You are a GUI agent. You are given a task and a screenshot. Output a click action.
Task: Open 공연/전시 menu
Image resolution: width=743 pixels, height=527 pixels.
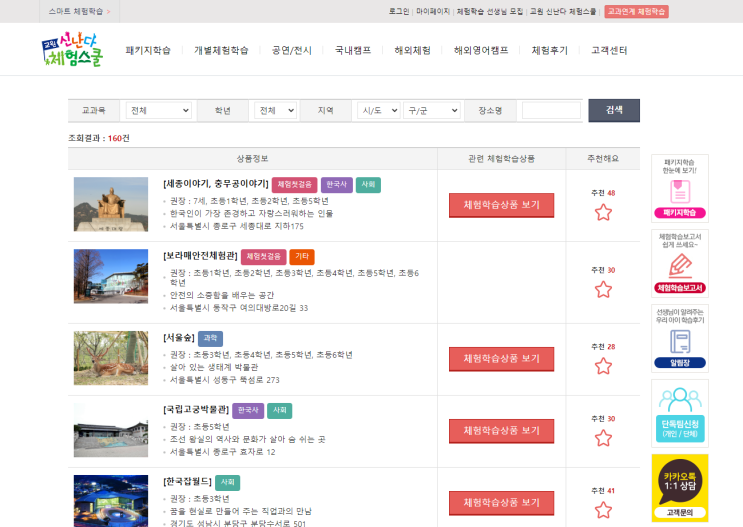291,50
